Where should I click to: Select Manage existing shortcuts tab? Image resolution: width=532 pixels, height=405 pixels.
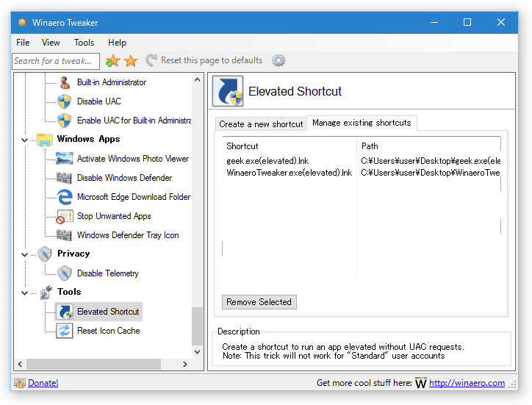point(362,123)
